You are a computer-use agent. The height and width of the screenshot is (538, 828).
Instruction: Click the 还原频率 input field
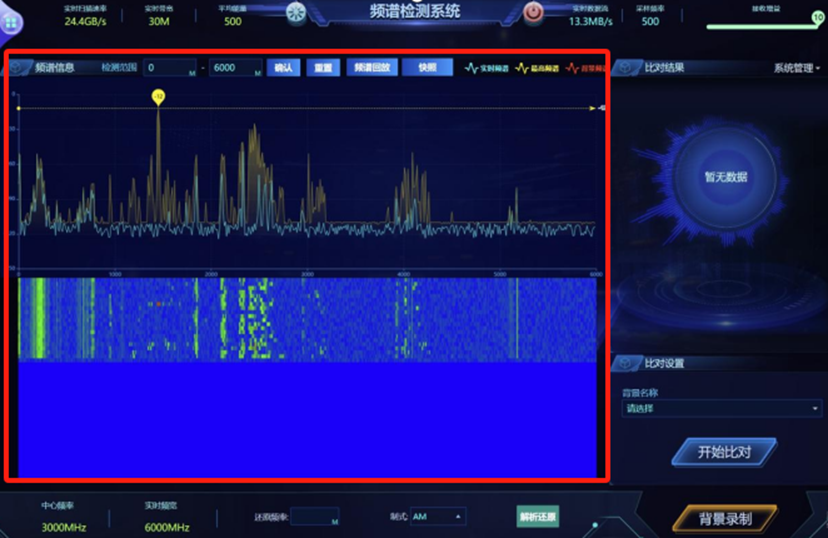coord(315,516)
